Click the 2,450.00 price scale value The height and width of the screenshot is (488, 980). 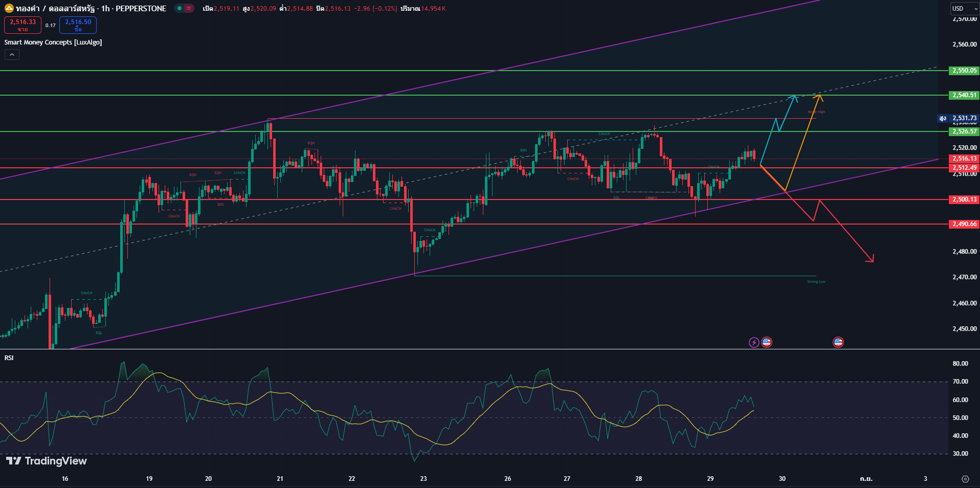964,329
